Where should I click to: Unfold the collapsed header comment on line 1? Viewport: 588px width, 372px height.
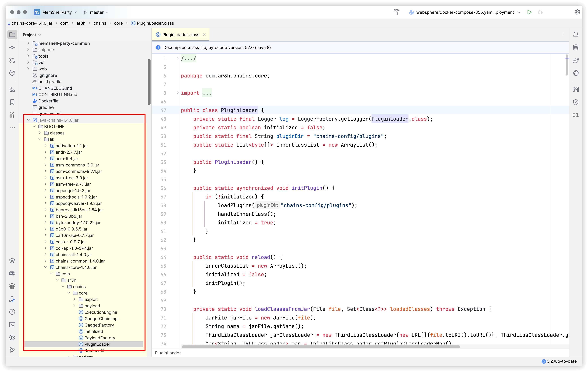point(178,58)
